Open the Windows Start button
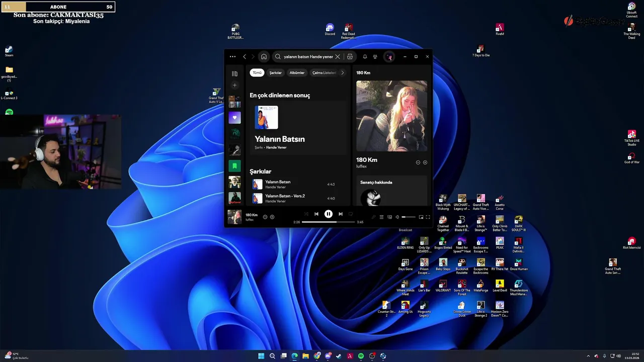Image resolution: width=644 pixels, height=362 pixels. [261, 356]
